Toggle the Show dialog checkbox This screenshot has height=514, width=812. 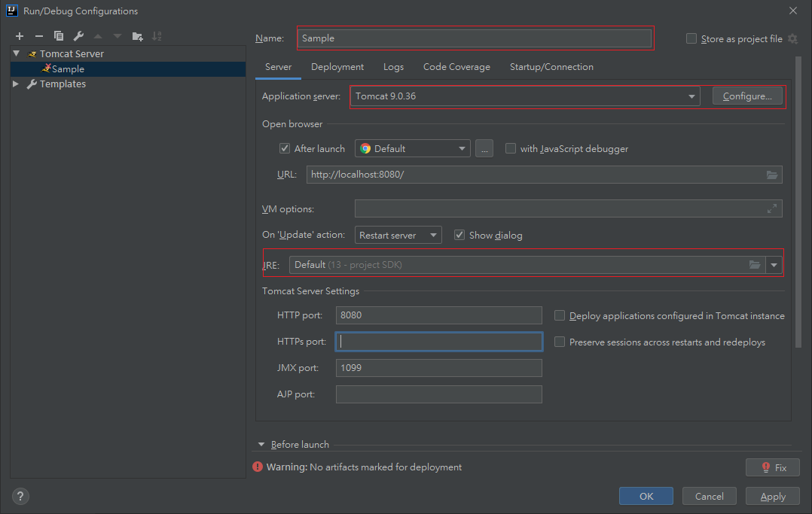pos(459,235)
